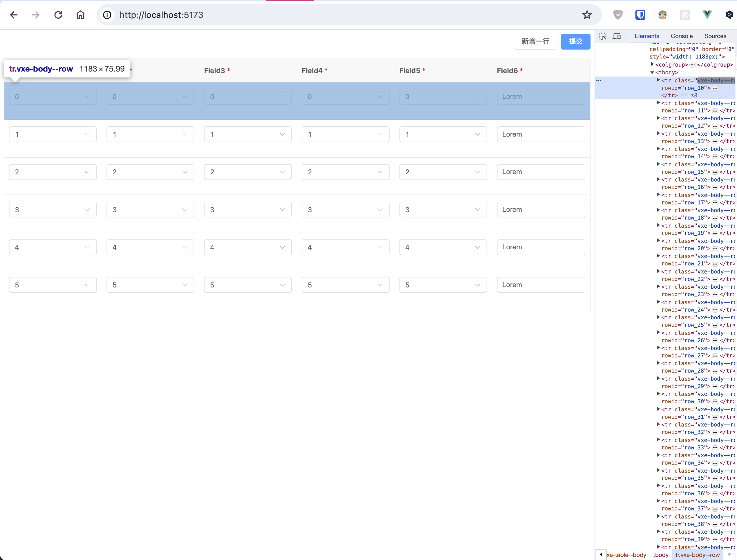This screenshot has height=560, width=737.
Task: Bookmark the page with the star icon
Action: point(587,15)
